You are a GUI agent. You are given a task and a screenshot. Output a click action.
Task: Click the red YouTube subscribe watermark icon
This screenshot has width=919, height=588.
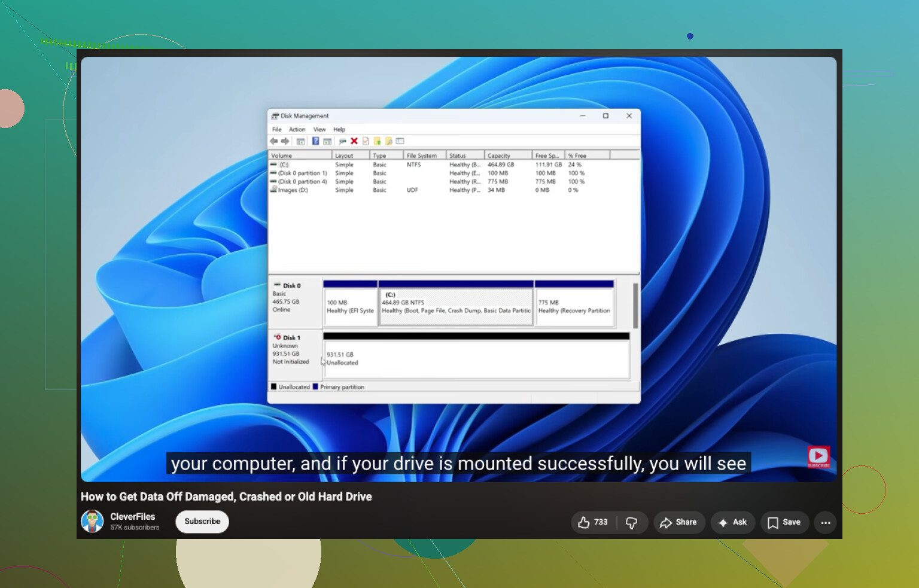coord(818,457)
